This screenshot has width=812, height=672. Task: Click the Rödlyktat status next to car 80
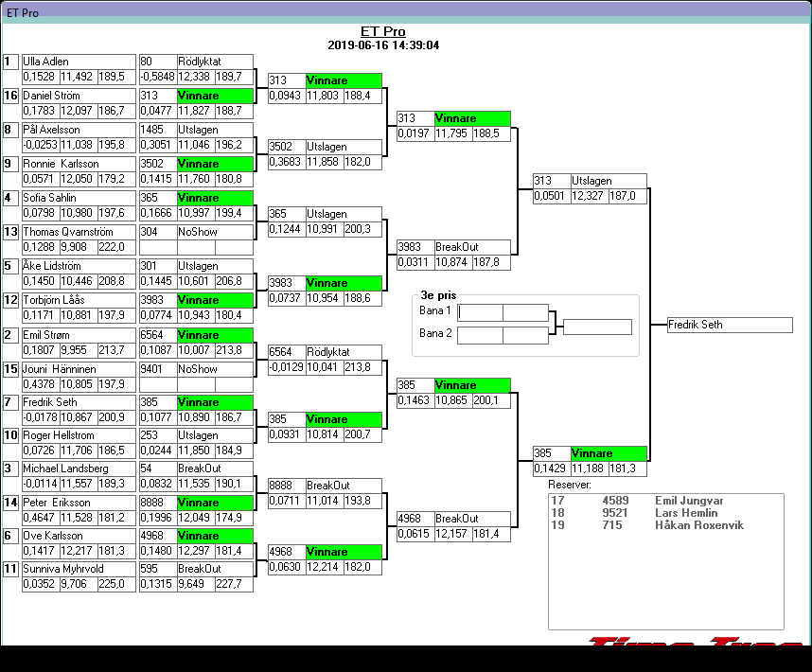tap(215, 62)
